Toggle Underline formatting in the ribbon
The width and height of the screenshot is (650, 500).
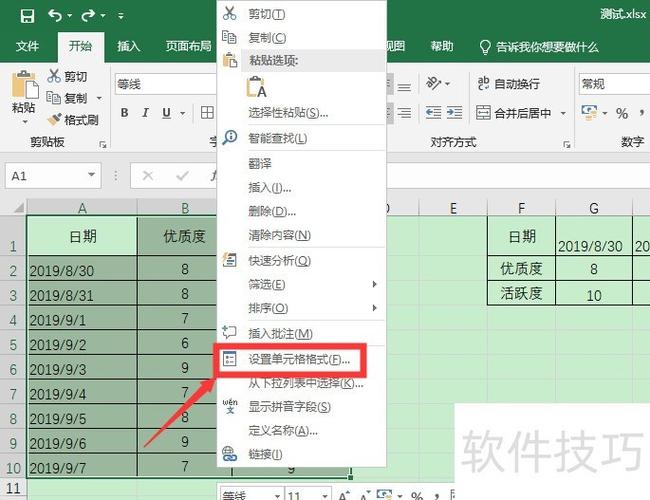click(167, 113)
